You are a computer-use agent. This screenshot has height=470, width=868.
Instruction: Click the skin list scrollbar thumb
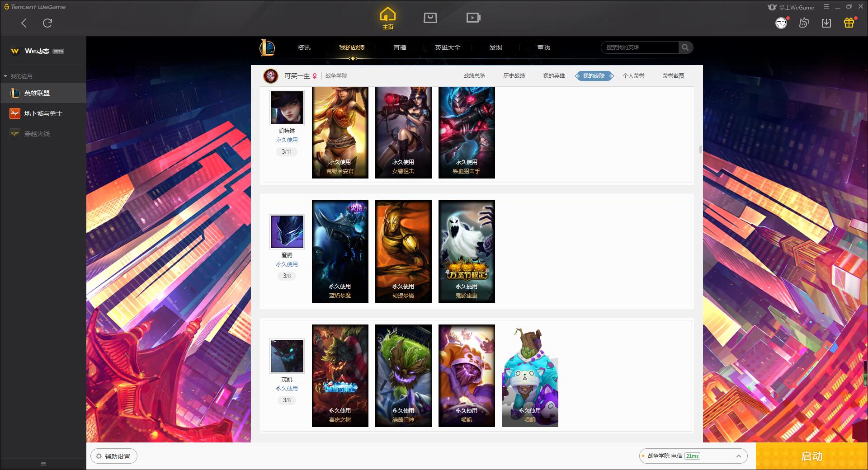(x=701, y=150)
